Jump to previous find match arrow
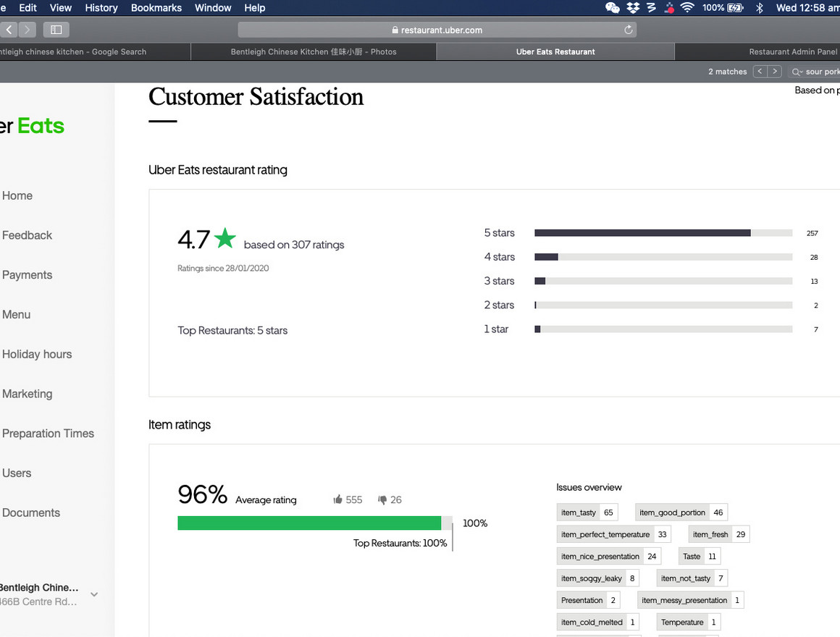The width and height of the screenshot is (840, 637). click(760, 71)
